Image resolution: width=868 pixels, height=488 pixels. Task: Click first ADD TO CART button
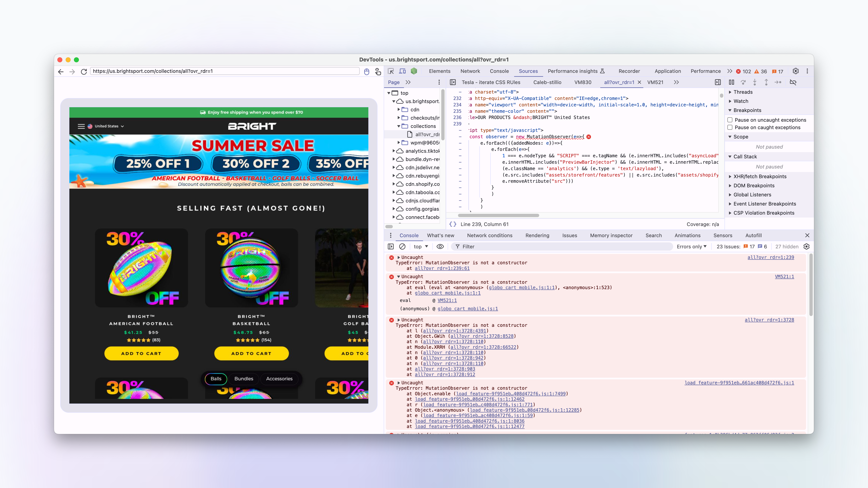point(141,353)
